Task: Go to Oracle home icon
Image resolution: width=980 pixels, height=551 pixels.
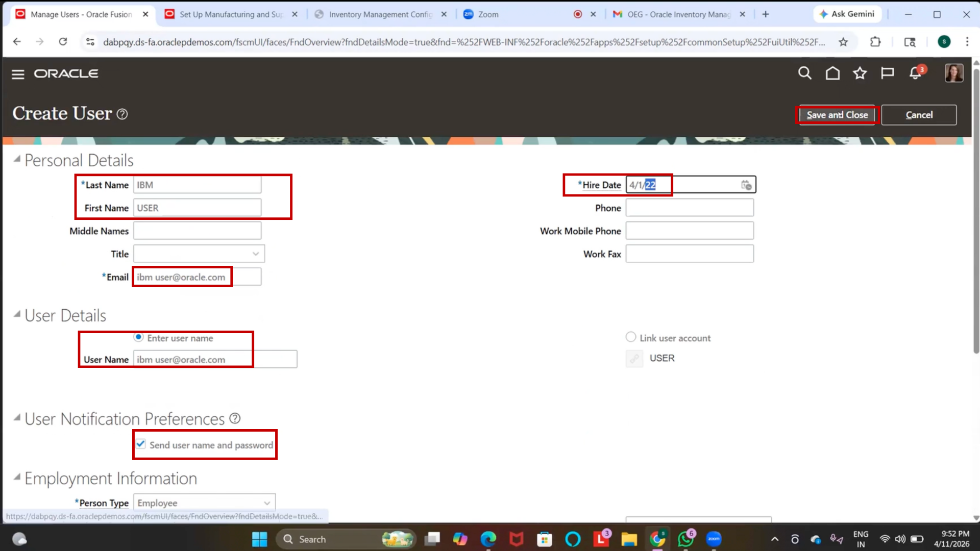Action: pyautogui.click(x=832, y=73)
